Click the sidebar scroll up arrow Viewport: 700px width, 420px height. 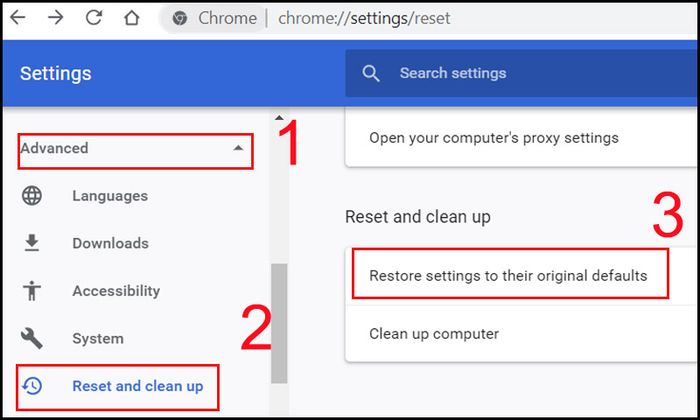[279, 118]
